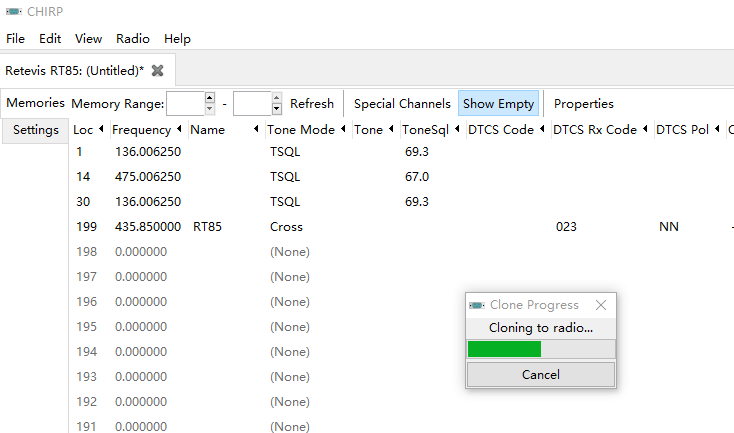Click the Cloning to radio... status text

pos(541,328)
